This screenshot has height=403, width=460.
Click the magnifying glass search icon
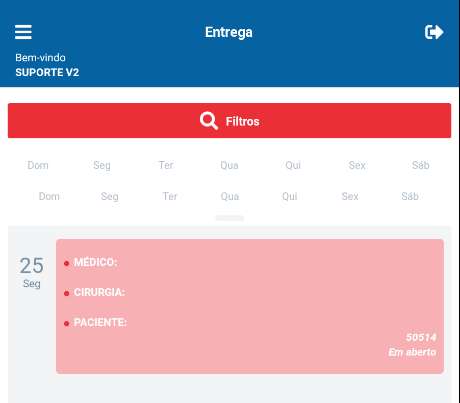[x=209, y=121]
